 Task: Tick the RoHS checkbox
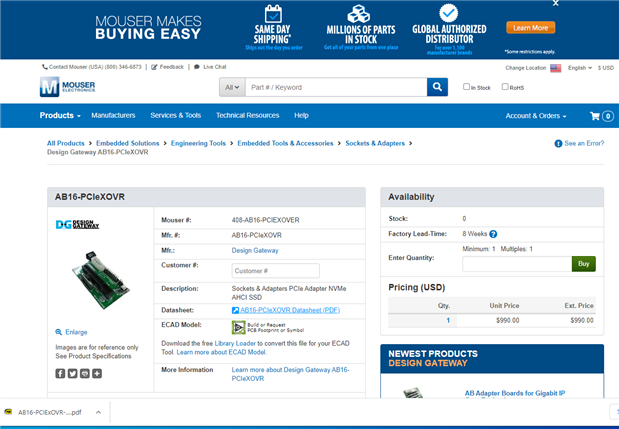[505, 87]
